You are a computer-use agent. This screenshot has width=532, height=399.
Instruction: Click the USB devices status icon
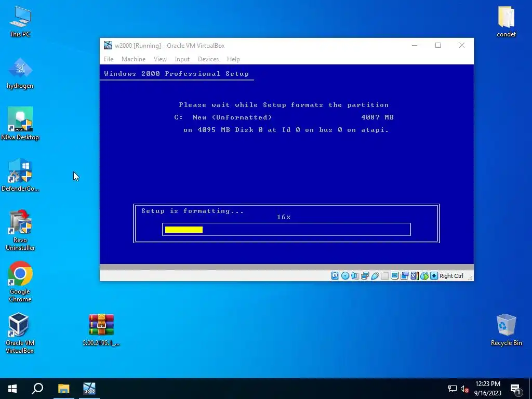(375, 276)
